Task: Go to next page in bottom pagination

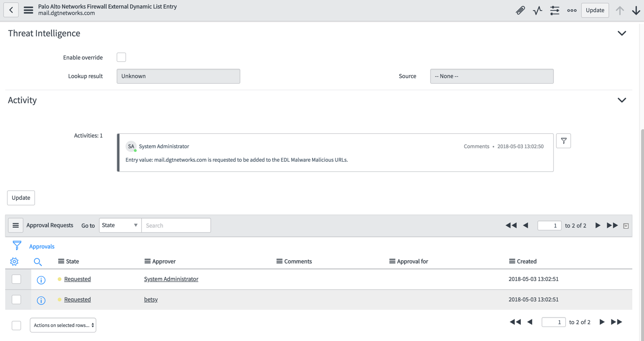Action: point(602,322)
